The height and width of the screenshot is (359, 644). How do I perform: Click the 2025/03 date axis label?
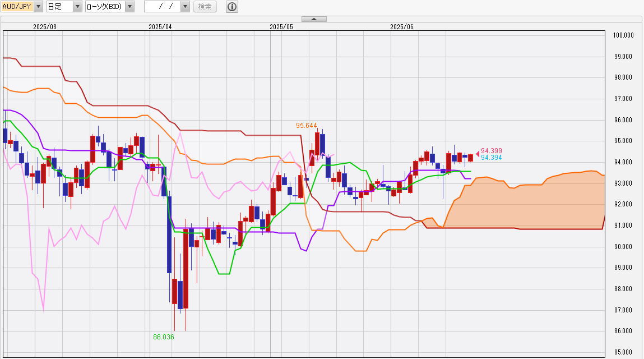point(45,27)
